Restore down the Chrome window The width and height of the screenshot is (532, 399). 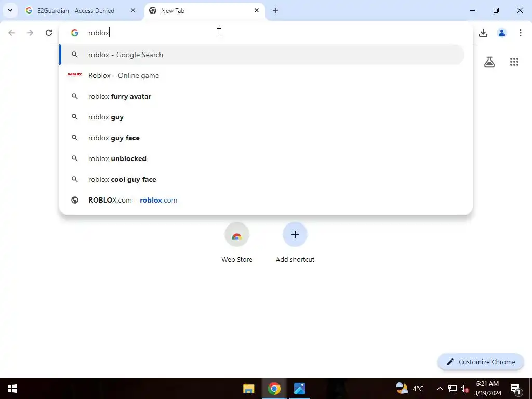[x=496, y=10]
